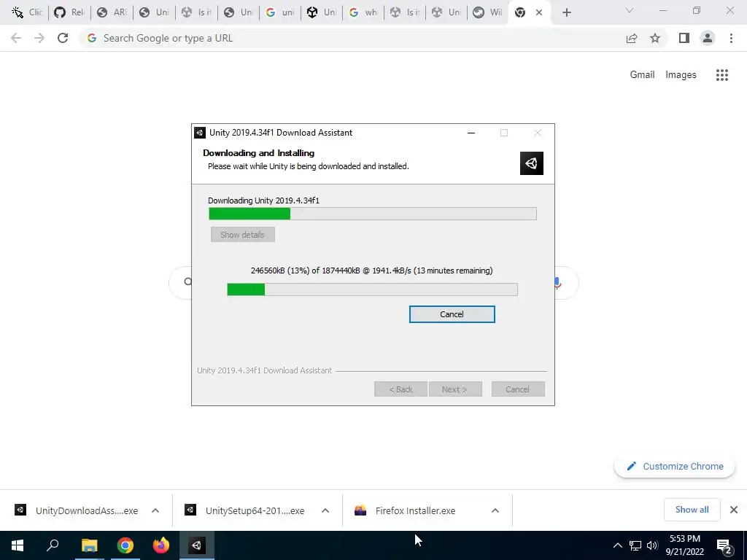Screen dimensions: 747x560
Task: Click the Unity logo in the dialog header
Action: [532, 163]
